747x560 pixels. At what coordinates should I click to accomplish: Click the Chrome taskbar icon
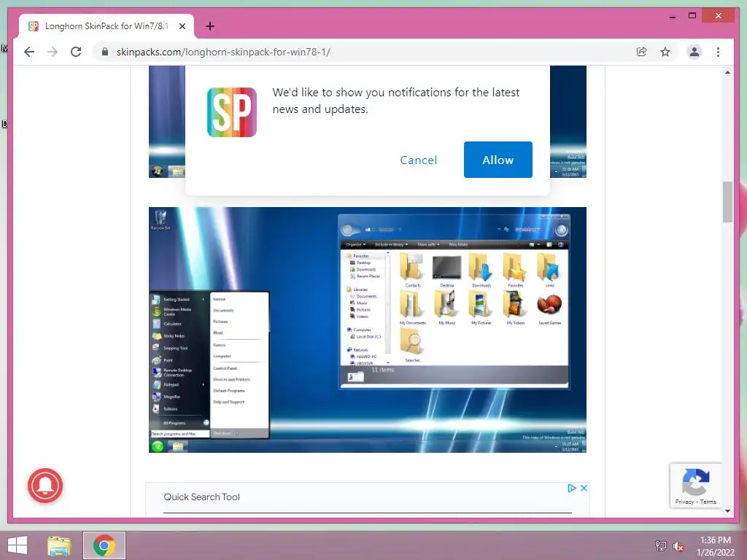(x=104, y=545)
